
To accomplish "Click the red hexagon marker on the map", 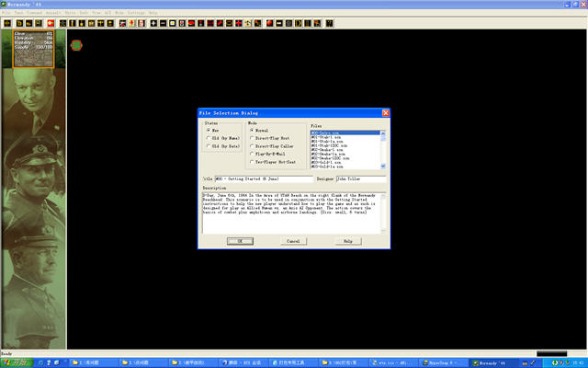I will pyautogui.click(x=75, y=44).
